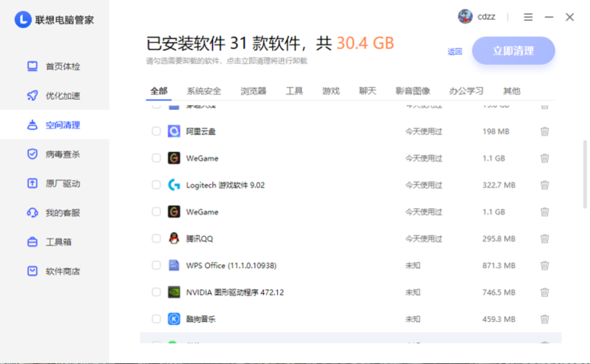Click trash icon for WPS Office row
590x364 pixels.
pyautogui.click(x=544, y=265)
